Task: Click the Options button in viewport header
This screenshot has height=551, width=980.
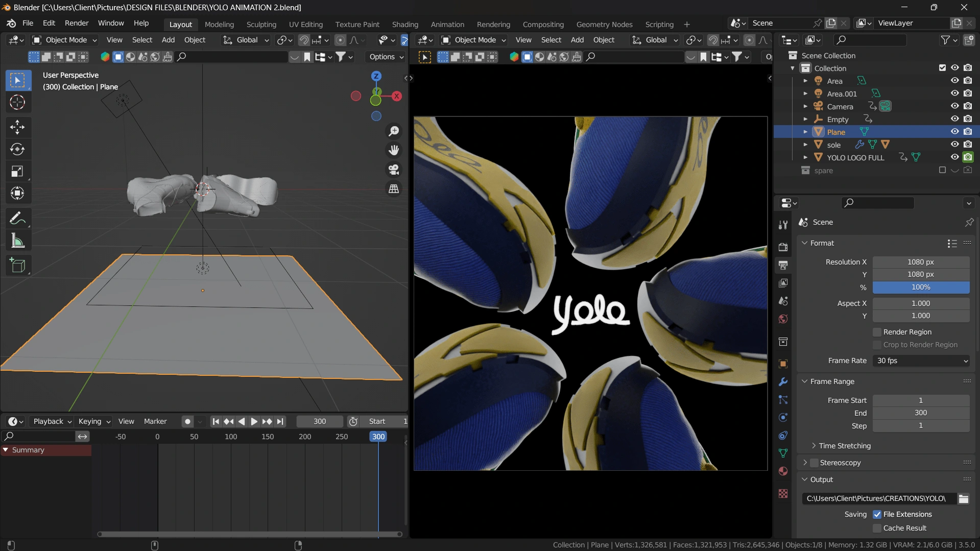Action: tap(386, 57)
